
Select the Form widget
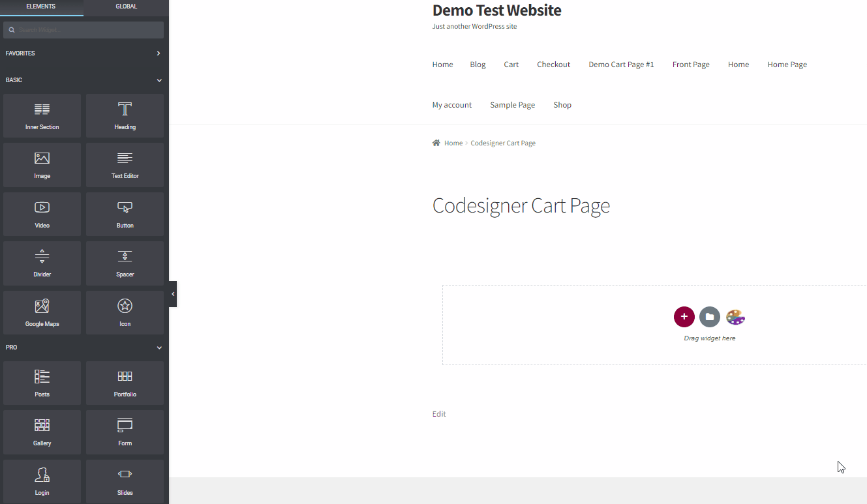tap(125, 432)
